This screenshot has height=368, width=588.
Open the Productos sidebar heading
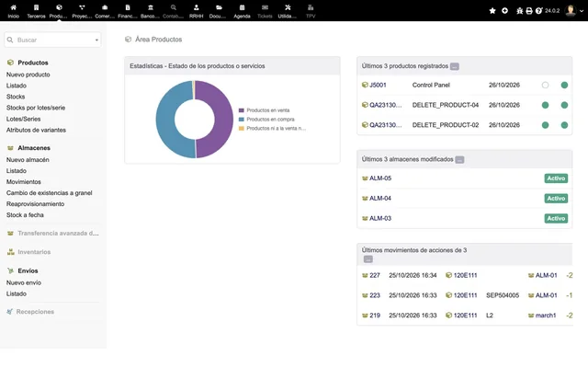[33, 63]
